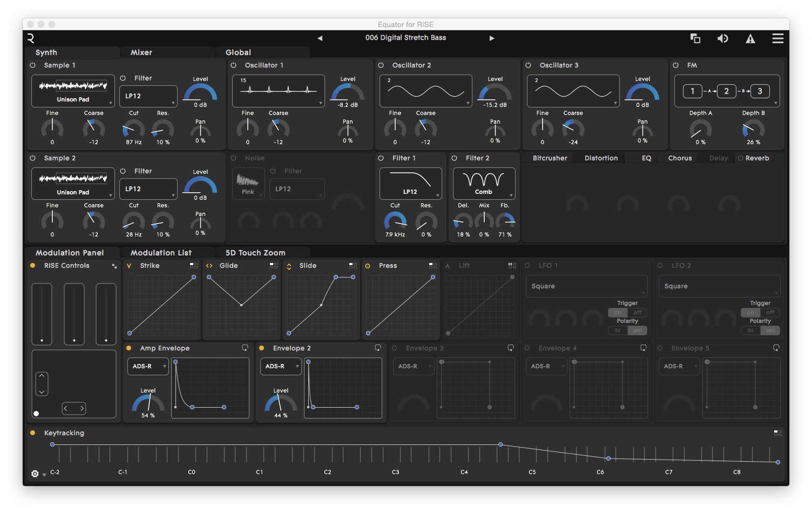Click the gear icon in the Keytracking panel
The image size is (812, 513).
[x=35, y=473]
